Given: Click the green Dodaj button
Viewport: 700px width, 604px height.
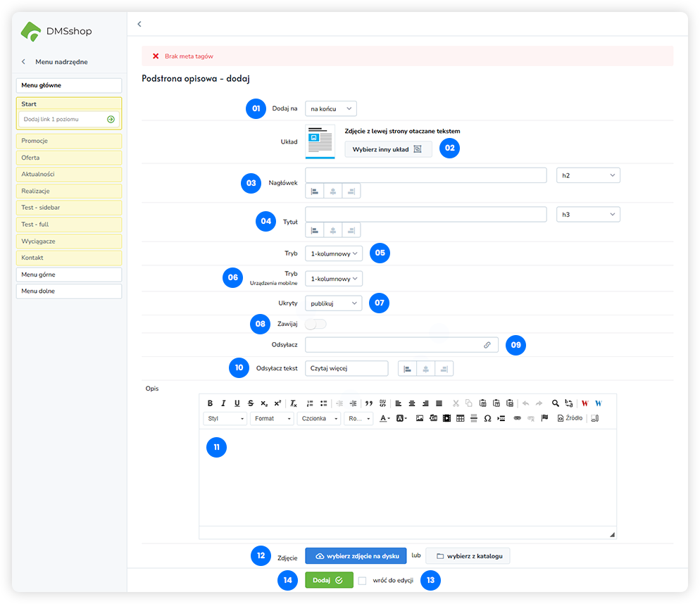Looking at the screenshot, I should click(329, 581).
